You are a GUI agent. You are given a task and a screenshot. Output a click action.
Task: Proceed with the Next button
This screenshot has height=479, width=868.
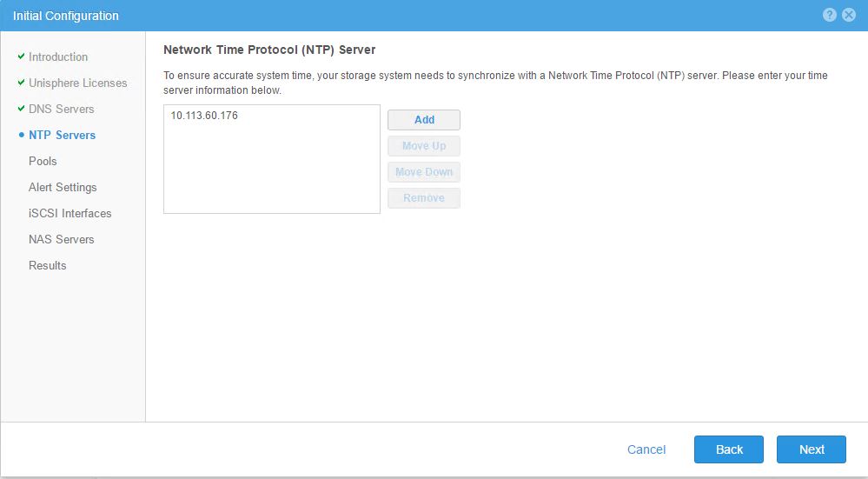(x=812, y=449)
